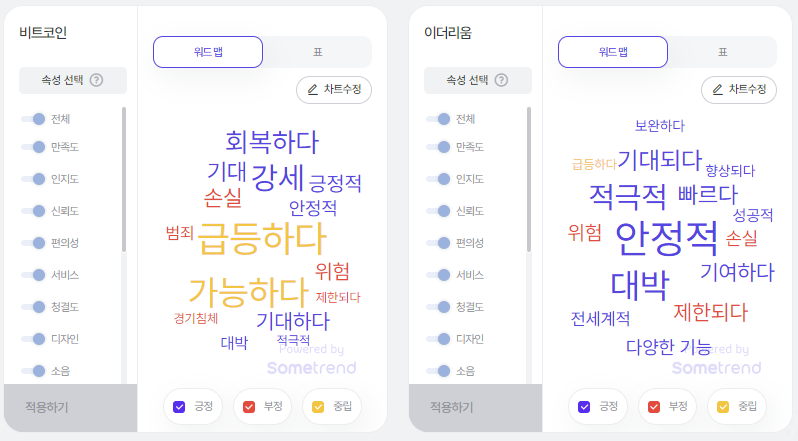
Task: Toggle the 소음 switch in the Bitcoin panel
Action: click(x=33, y=371)
